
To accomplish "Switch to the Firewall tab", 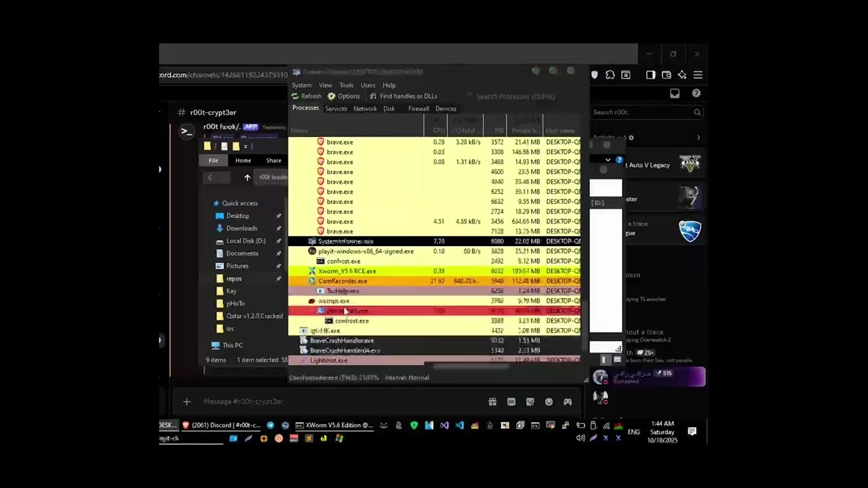I will [x=418, y=108].
